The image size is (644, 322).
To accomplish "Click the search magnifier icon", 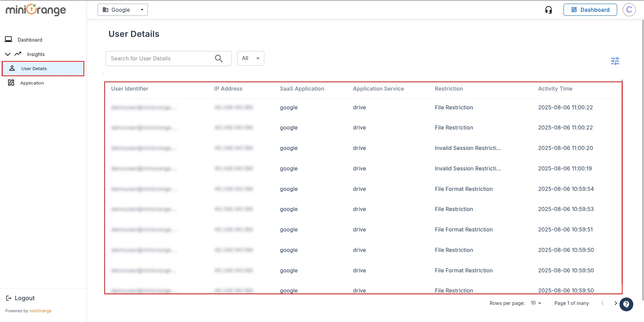I will 219,59.
